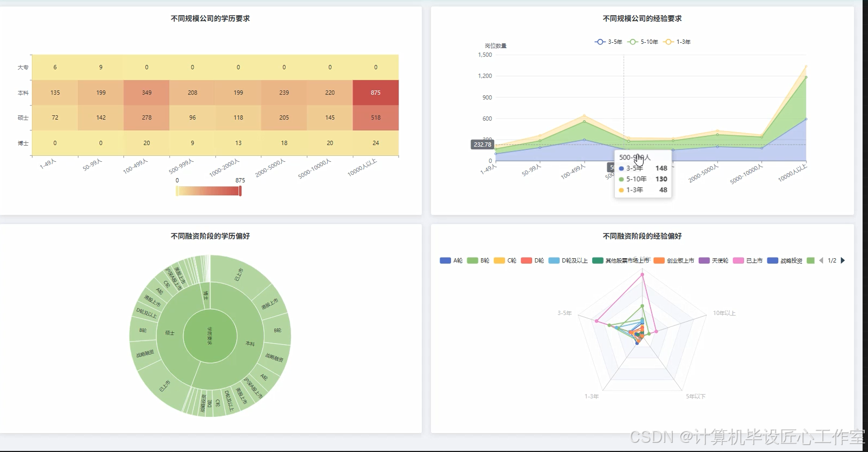
Task: Toggle the 3-5年 series legend
Action: (x=608, y=42)
